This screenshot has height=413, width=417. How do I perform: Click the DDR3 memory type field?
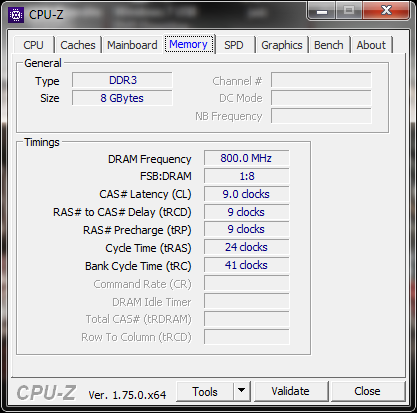[x=122, y=80]
